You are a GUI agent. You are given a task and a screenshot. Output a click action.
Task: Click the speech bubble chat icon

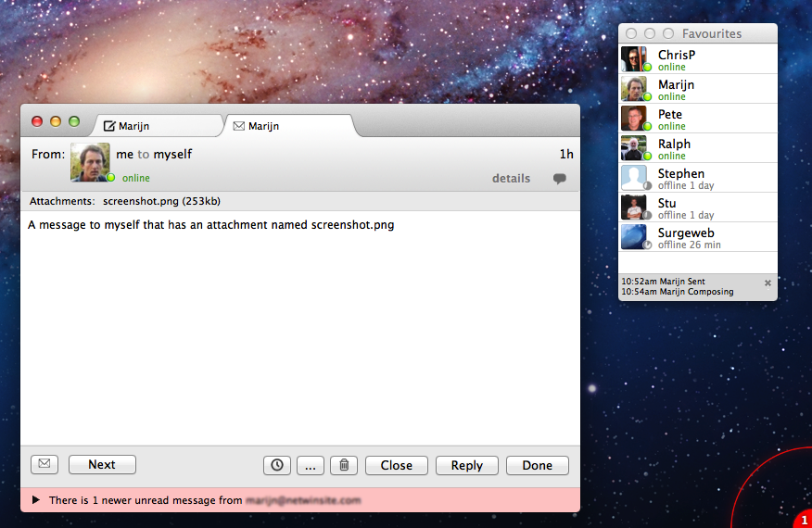click(559, 179)
